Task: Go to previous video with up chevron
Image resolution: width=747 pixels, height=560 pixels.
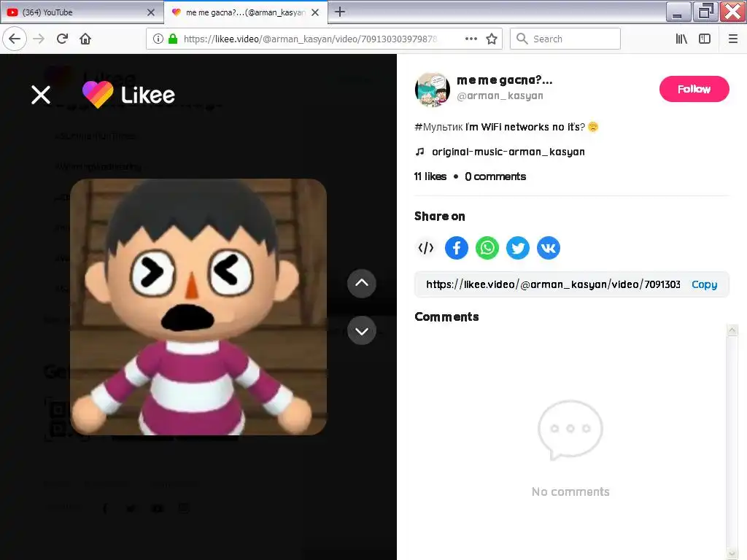Action: pos(362,284)
